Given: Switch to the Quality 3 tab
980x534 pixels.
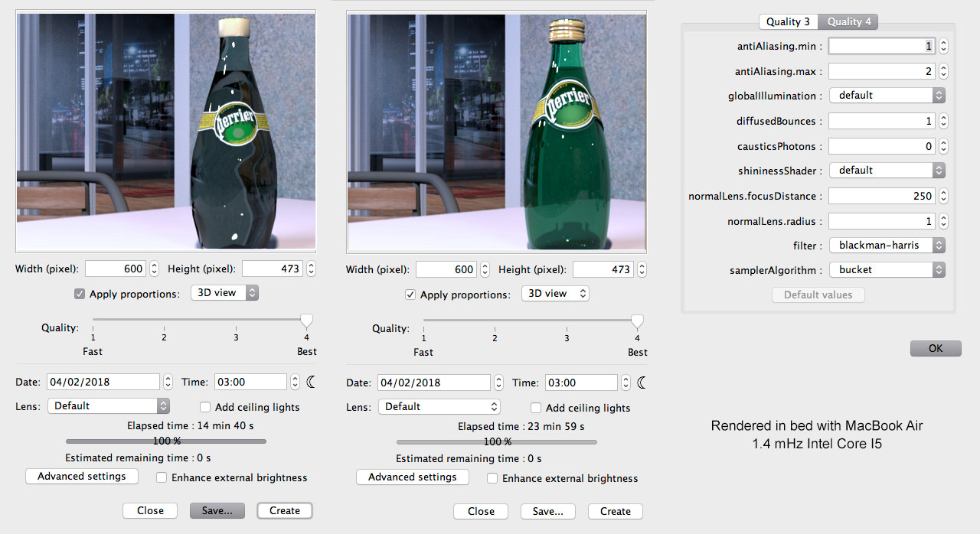Looking at the screenshot, I should point(789,21).
